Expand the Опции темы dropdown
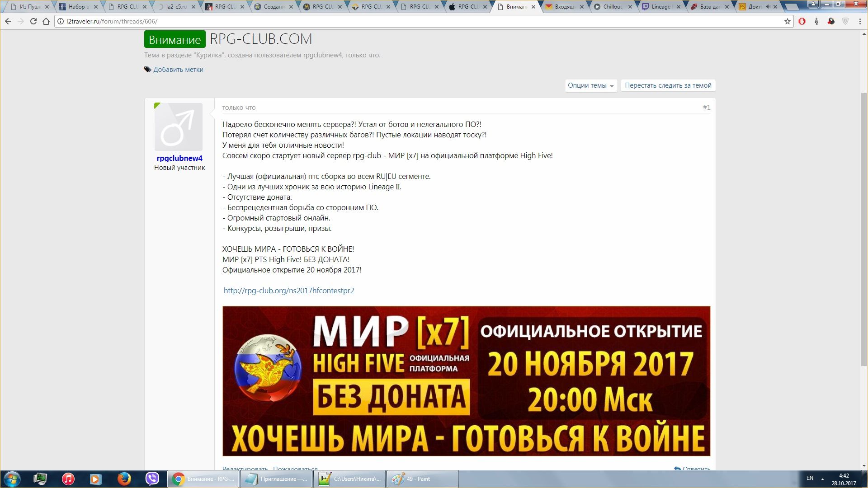The image size is (868, 488). click(x=590, y=85)
